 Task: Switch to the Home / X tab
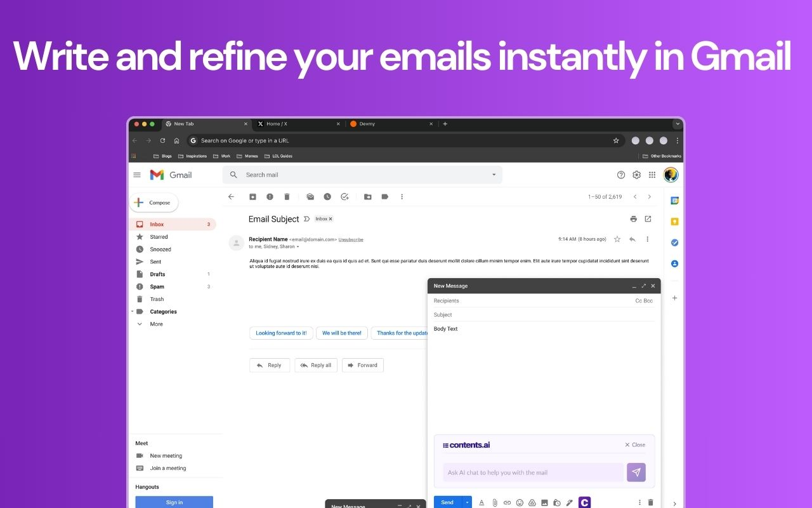[277, 124]
